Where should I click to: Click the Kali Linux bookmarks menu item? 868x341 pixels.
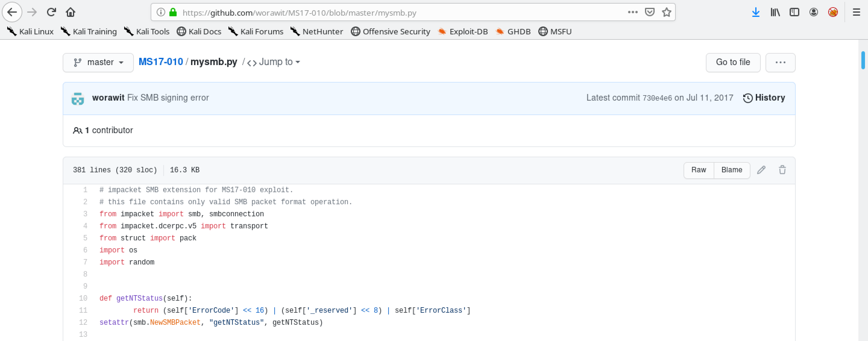[x=29, y=32]
